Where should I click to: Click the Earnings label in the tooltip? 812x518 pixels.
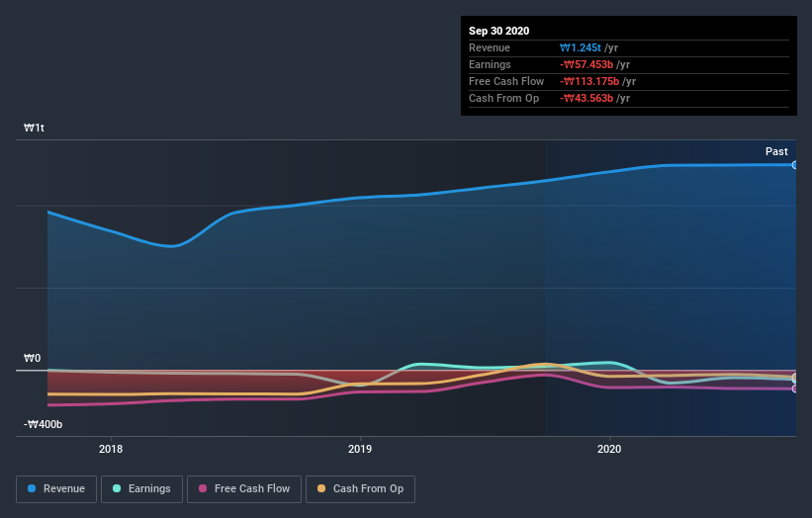click(x=490, y=64)
